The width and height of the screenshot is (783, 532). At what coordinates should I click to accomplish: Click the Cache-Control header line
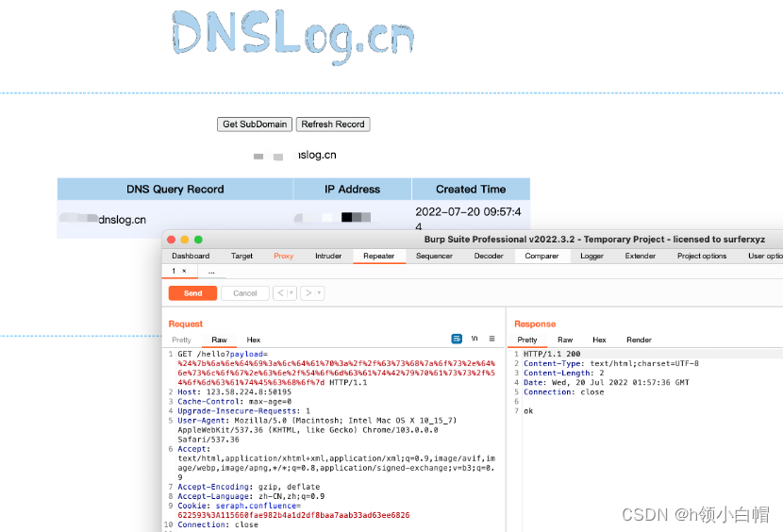[234, 402]
